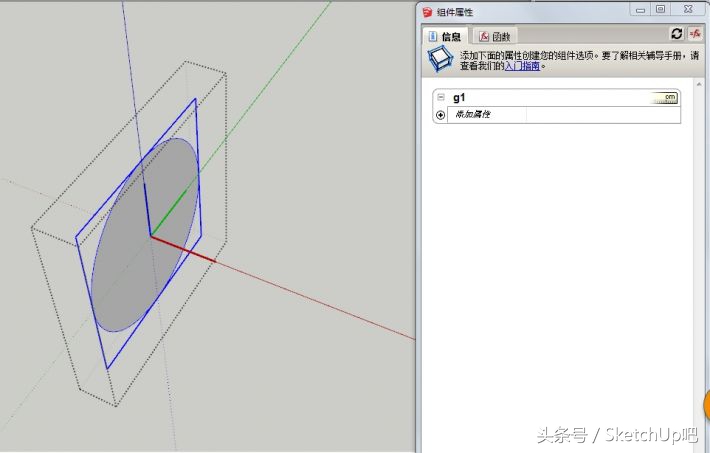
Task: Click the component cube icon in the panel header
Action: (440, 59)
